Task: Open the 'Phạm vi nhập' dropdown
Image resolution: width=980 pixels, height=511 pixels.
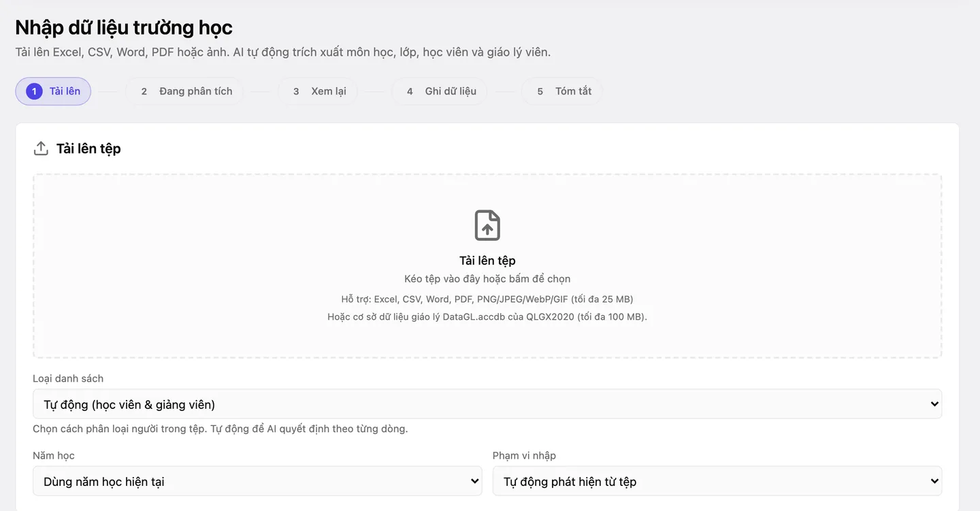Action: [x=717, y=481]
